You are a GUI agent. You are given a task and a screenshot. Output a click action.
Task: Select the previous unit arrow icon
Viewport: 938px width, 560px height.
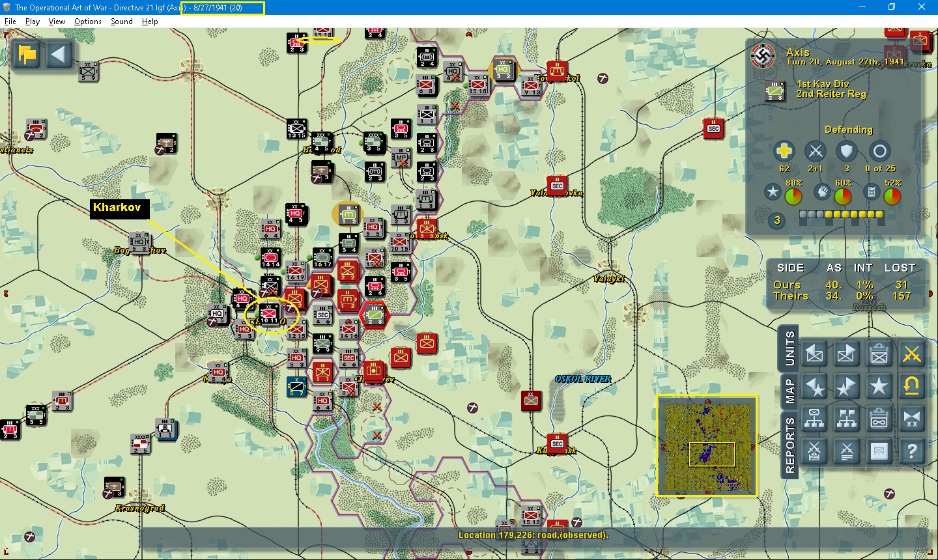click(814, 354)
